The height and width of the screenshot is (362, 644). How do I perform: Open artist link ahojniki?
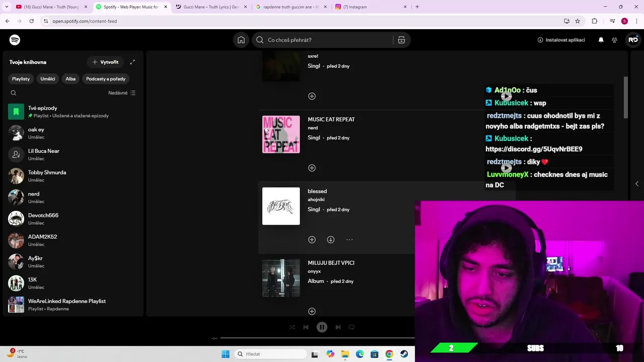pyautogui.click(x=316, y=200)
